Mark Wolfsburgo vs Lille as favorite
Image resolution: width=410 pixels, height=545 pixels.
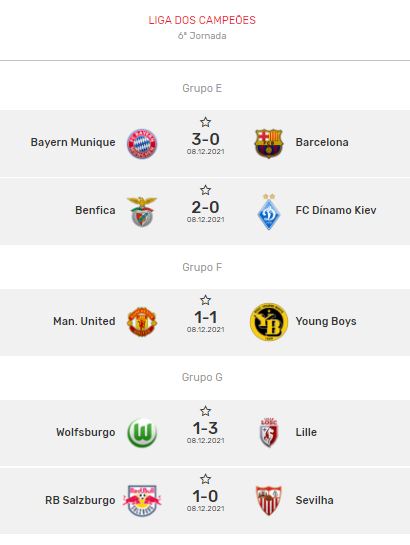coord(205,411)
